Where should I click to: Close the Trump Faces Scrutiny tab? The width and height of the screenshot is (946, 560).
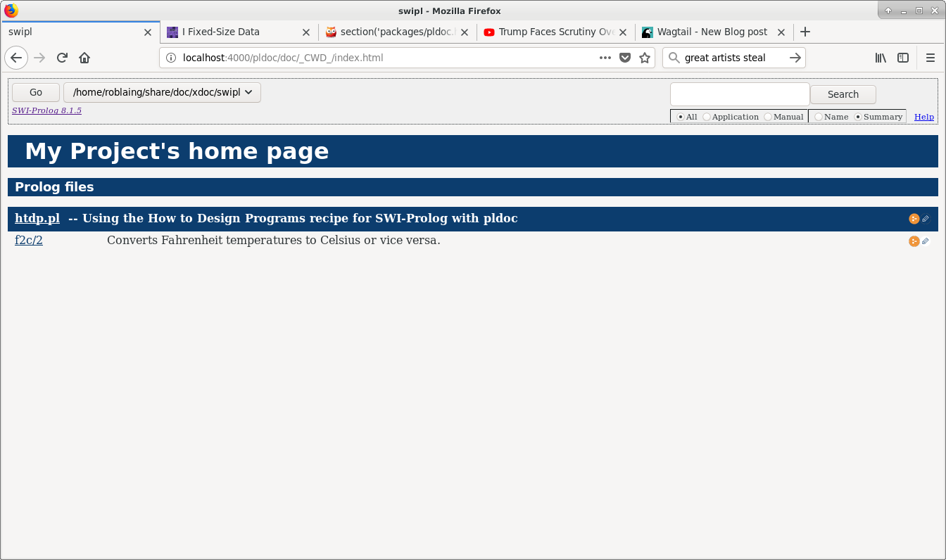coord(622,32)
